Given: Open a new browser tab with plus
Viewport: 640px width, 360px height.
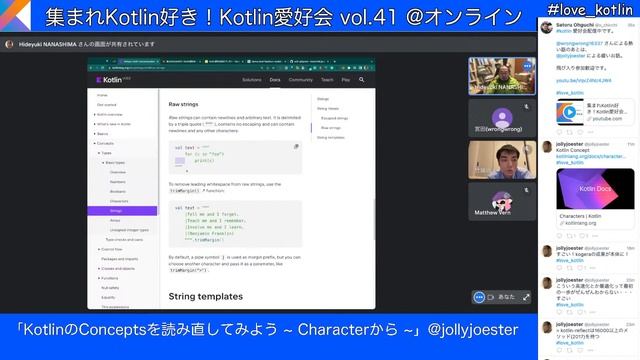Looking at the screenshot, I should [334, 61].
